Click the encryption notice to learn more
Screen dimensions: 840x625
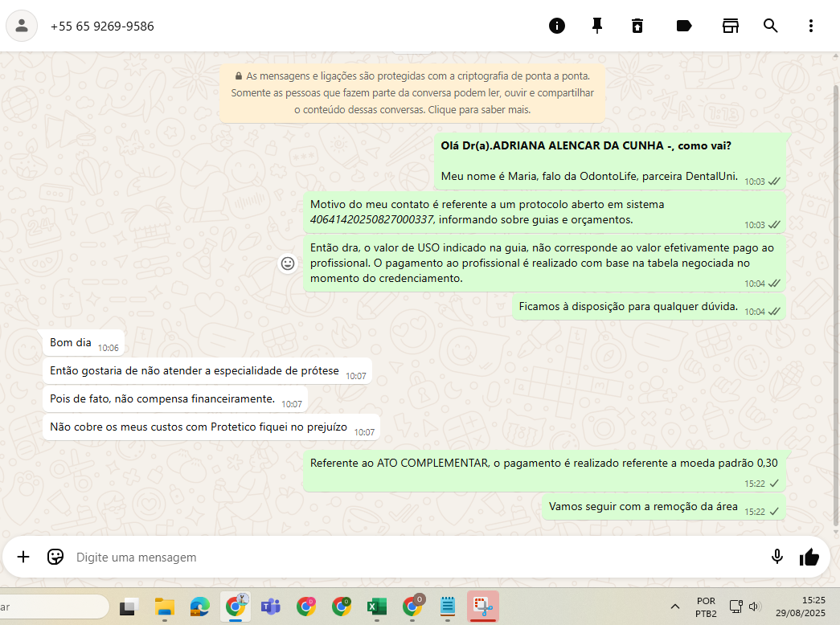[412, 93]
